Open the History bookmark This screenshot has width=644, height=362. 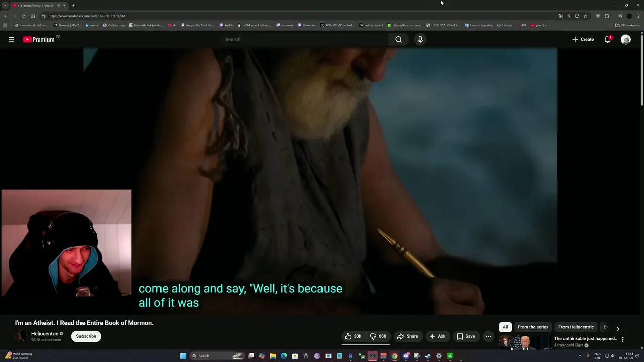[x=505, y=25]
